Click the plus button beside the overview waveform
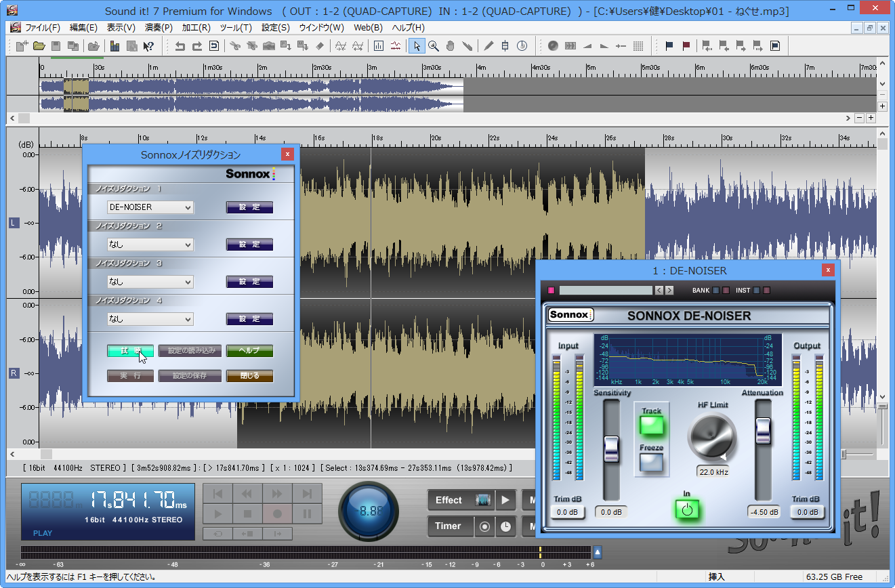This screenshot has width=895, height=588. coord(882,106)
